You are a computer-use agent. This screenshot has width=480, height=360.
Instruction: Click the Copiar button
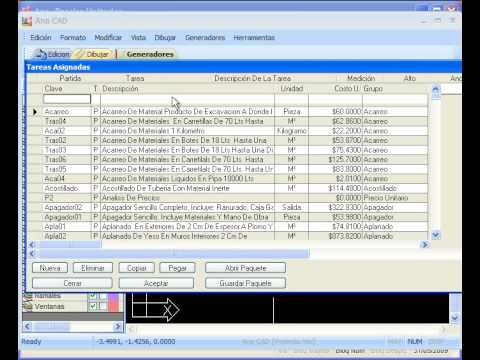coord(137,268)
